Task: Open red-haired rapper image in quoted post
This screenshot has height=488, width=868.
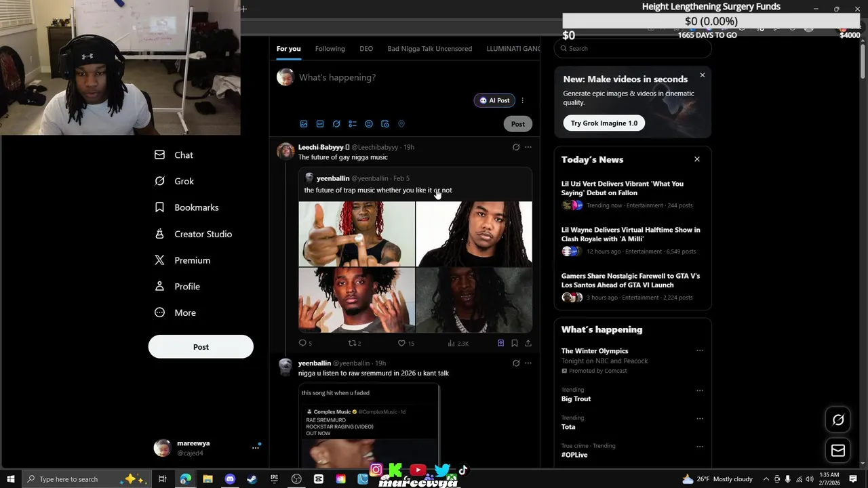Action: click(x=357, y=234)
